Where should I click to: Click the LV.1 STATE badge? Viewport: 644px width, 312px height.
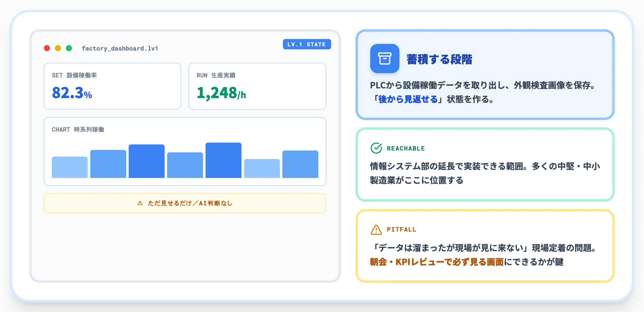[x=307, y=44]
